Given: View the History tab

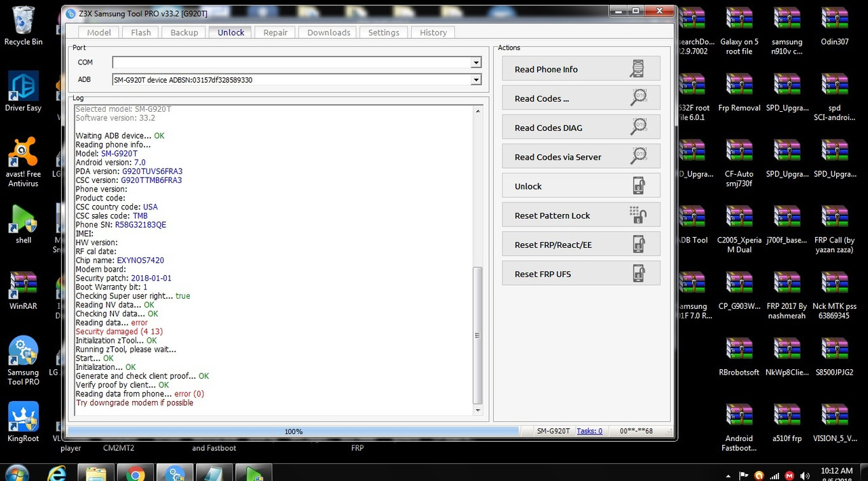Looking at the screenshot, I should [433, 33].
